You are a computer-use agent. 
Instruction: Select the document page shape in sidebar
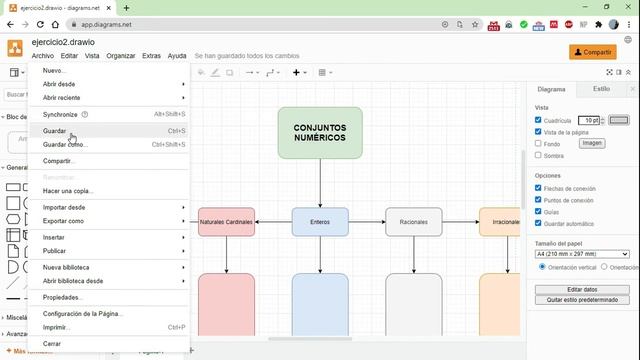13,251
